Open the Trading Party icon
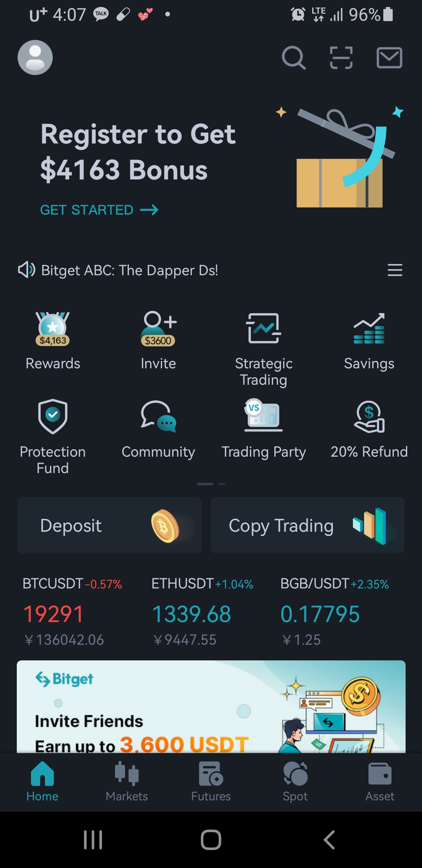This screenshot has height=868, width=422. (x=264, y=415)
